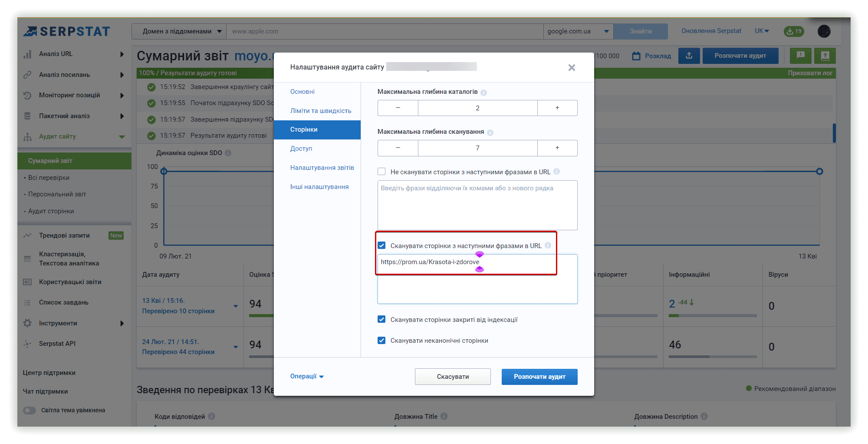Click the green feedback exclamation icon
Image resolution: width=868 pixels, height=444 pixels.
801,56
